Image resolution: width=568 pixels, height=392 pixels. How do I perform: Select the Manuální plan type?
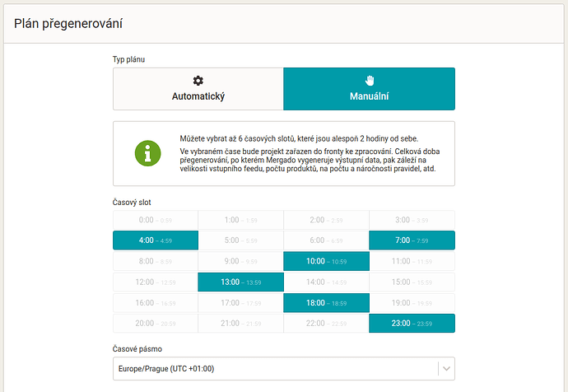click(369, 89)
